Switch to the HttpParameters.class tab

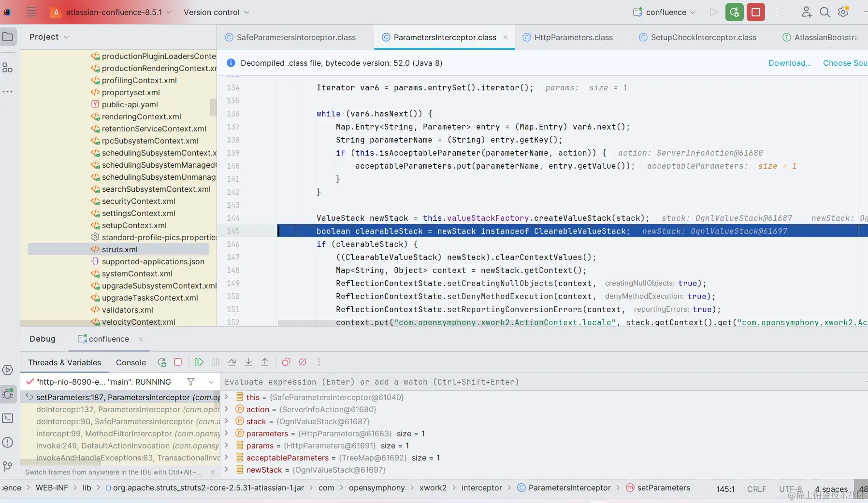(x=573, y=37)
